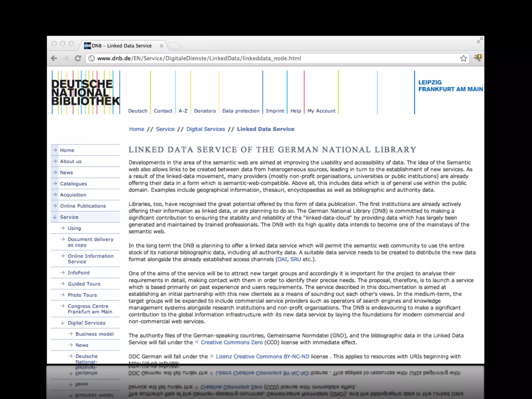The height and width of the screenshot is (399, 532).
Task: Click the site info globe in address bar
Action: 91,58
